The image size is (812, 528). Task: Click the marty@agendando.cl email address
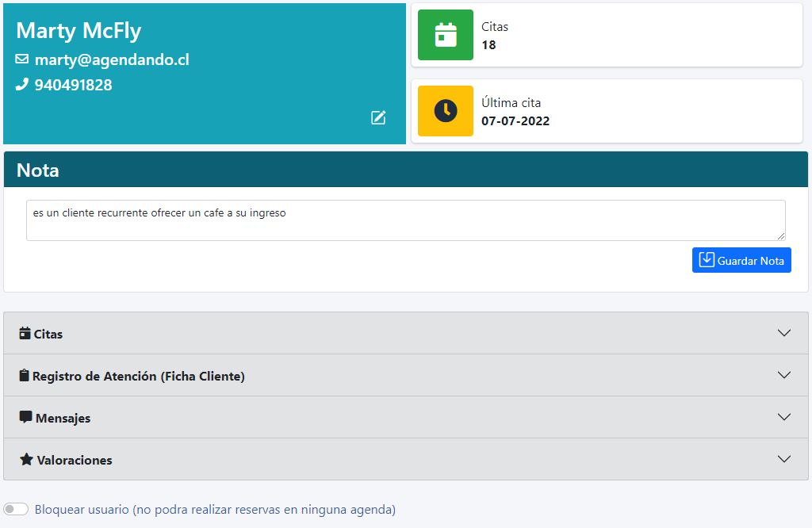point(112,59)
